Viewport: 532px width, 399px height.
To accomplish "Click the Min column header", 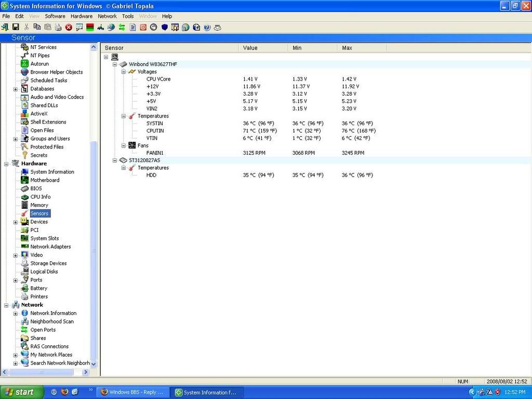I will [x=313, y=48].
